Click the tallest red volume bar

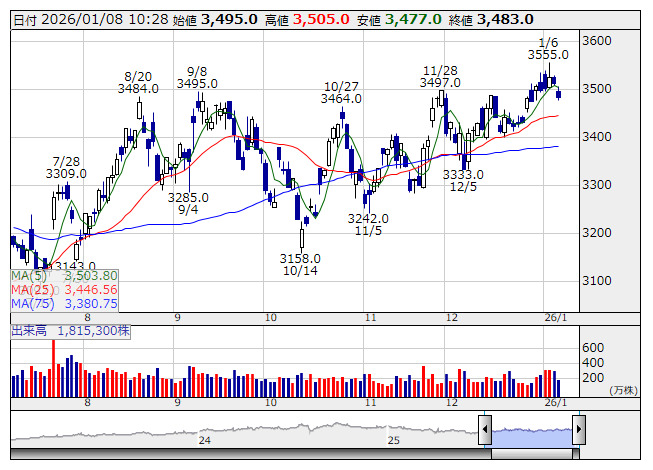pyautogui.click(x=53, y=368)
